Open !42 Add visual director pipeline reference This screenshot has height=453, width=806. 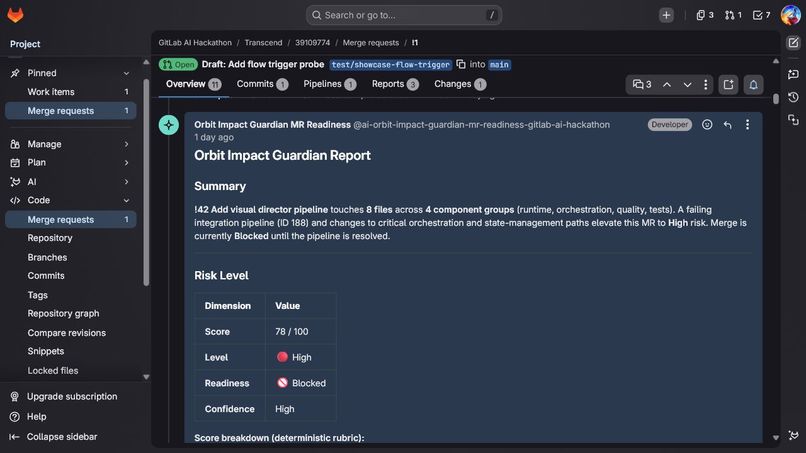(261, 210)
